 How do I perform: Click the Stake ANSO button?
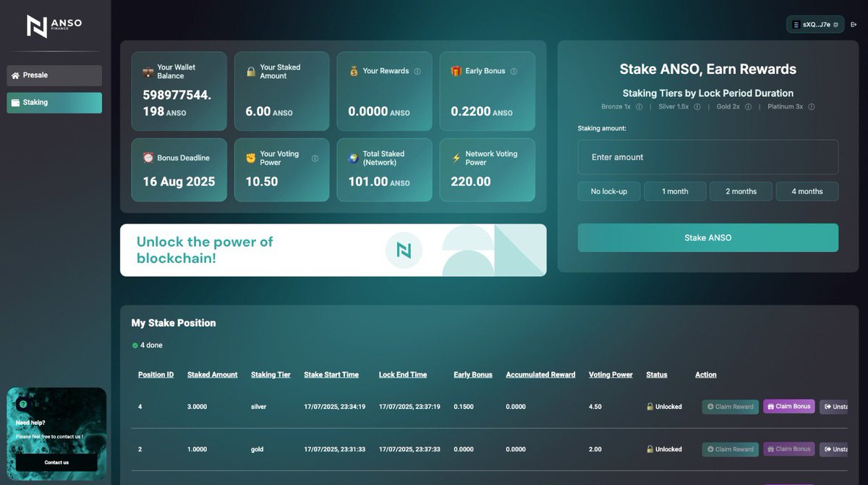click(x=708, y=237)
